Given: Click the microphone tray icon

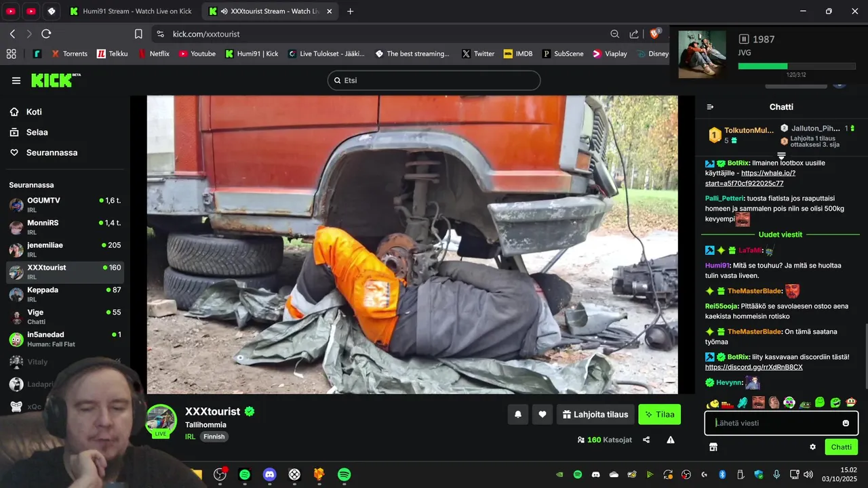Looking at the screenshot, I should pyautogui.click(x=776, y=474).
